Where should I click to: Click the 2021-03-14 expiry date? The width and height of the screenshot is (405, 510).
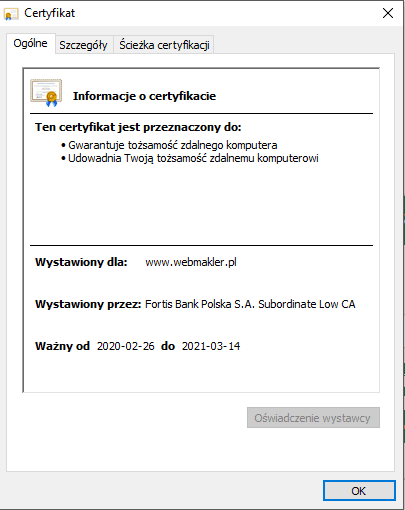pos(211,346)
